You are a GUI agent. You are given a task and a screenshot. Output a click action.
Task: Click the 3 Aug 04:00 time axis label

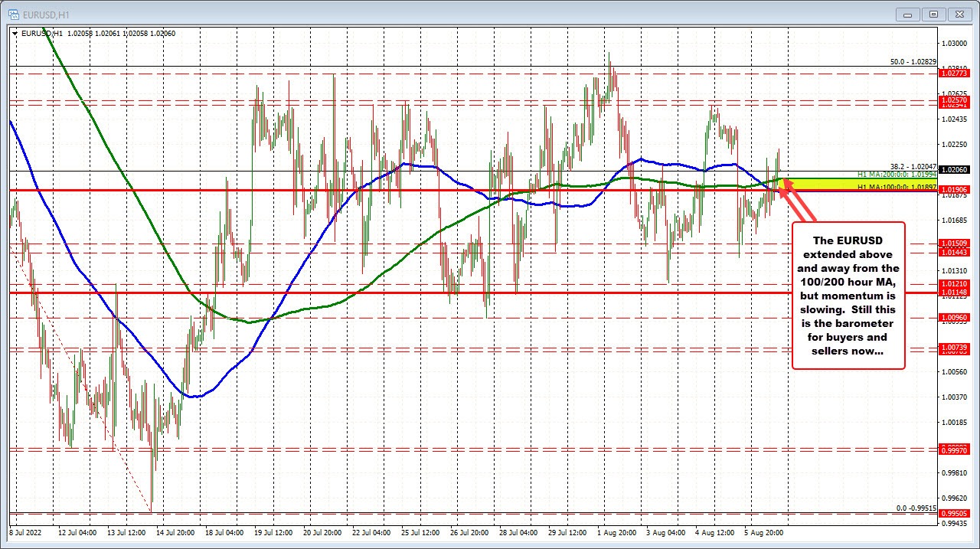click(666, 532)
